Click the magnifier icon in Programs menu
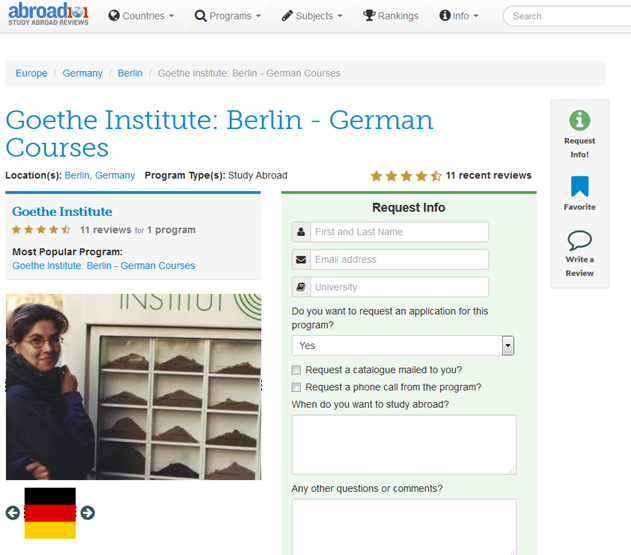Viewport: 631px width, 555px height. pos(200,16)
